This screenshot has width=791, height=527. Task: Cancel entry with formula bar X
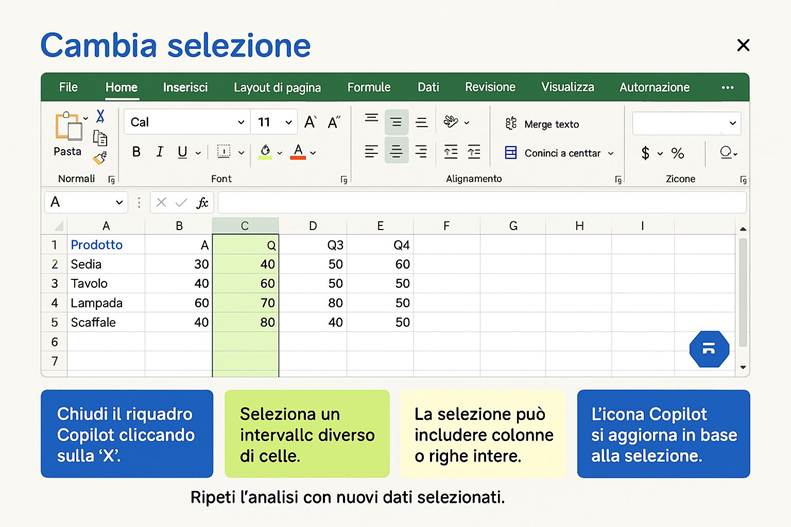[161, 203]
